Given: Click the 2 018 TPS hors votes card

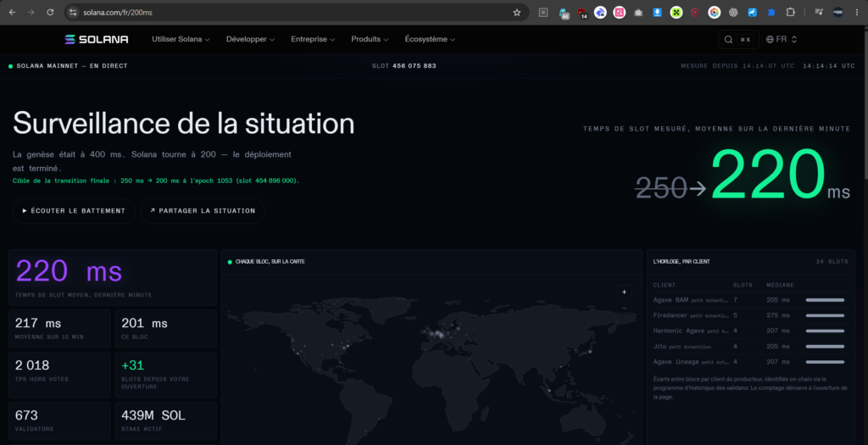Looking at the screenshot, I should [x=60, y=375].
